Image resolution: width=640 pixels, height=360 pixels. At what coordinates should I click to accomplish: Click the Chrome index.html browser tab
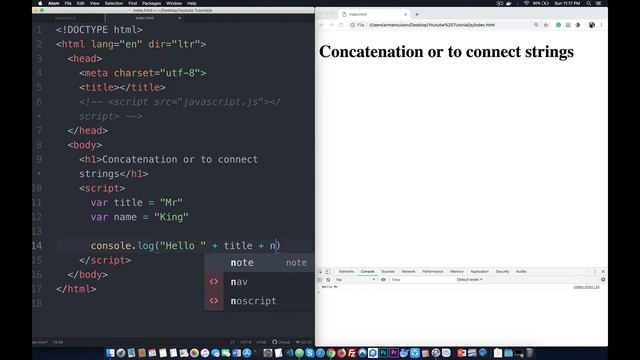pos(373,14)
